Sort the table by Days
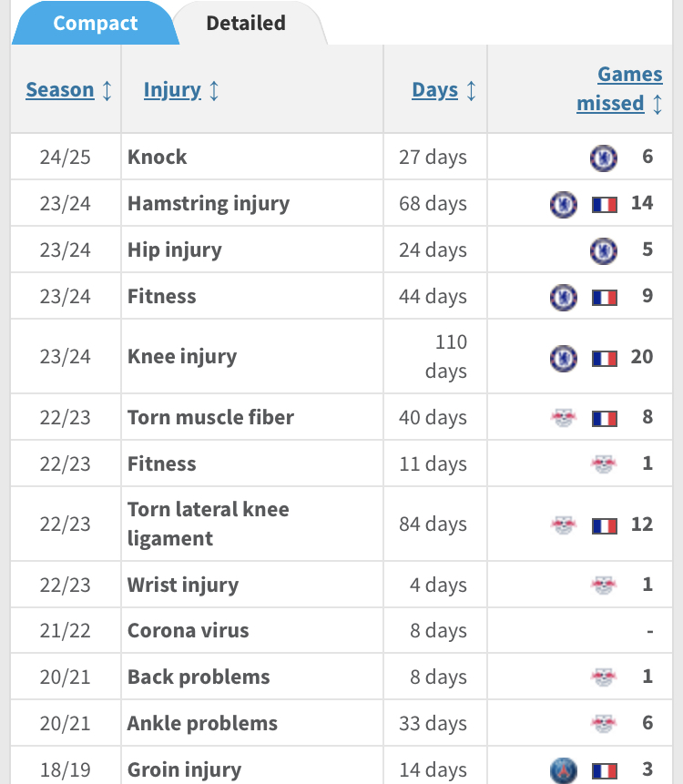The image size is (683, 784). [x=434, y=90]
